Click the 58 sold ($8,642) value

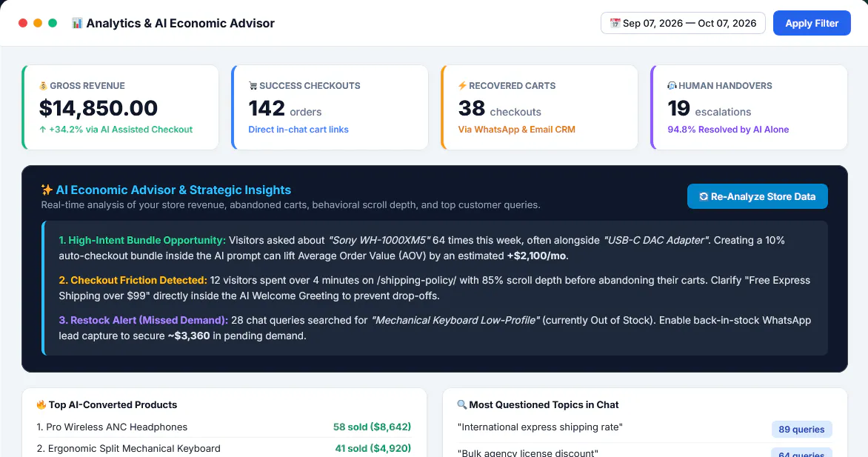pos(372,427)
